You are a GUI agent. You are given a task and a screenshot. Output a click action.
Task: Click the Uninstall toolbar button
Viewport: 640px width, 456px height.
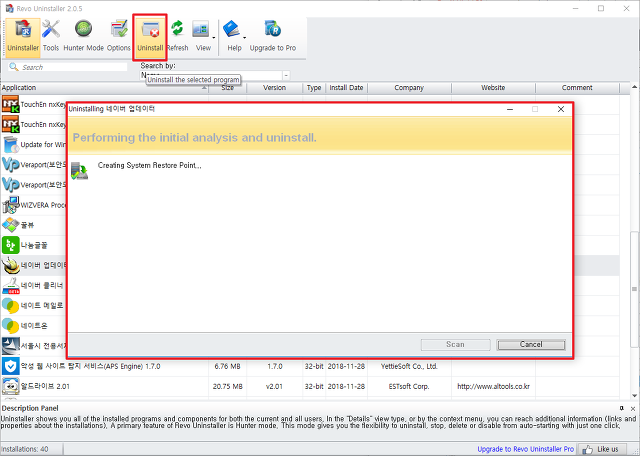[150, 36]
